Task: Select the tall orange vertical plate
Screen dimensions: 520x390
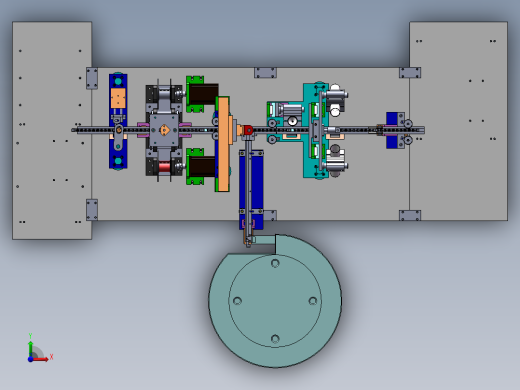Action: [223, 144]
